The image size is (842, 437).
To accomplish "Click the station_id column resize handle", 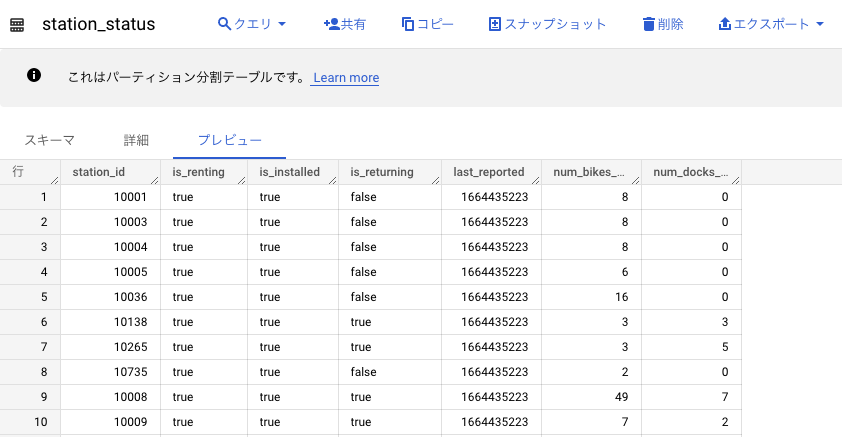I will point(155,180).
